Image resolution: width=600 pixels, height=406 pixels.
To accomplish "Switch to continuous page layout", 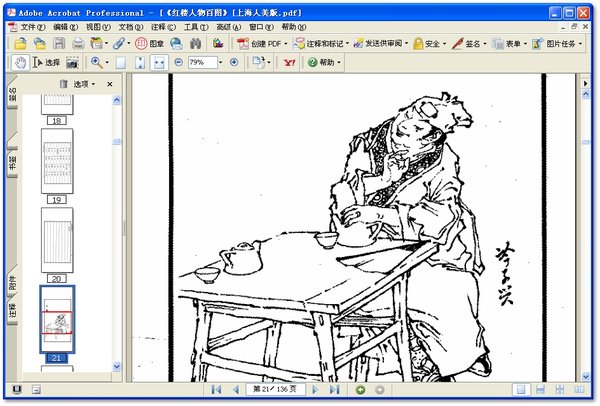I will pyautogui.click(x=540, y=390).
